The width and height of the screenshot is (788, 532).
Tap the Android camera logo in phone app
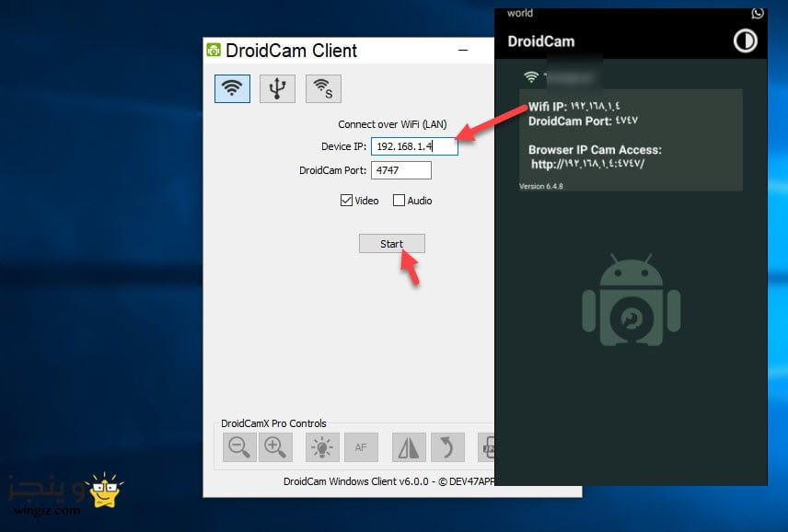click(x=632, y=300)
